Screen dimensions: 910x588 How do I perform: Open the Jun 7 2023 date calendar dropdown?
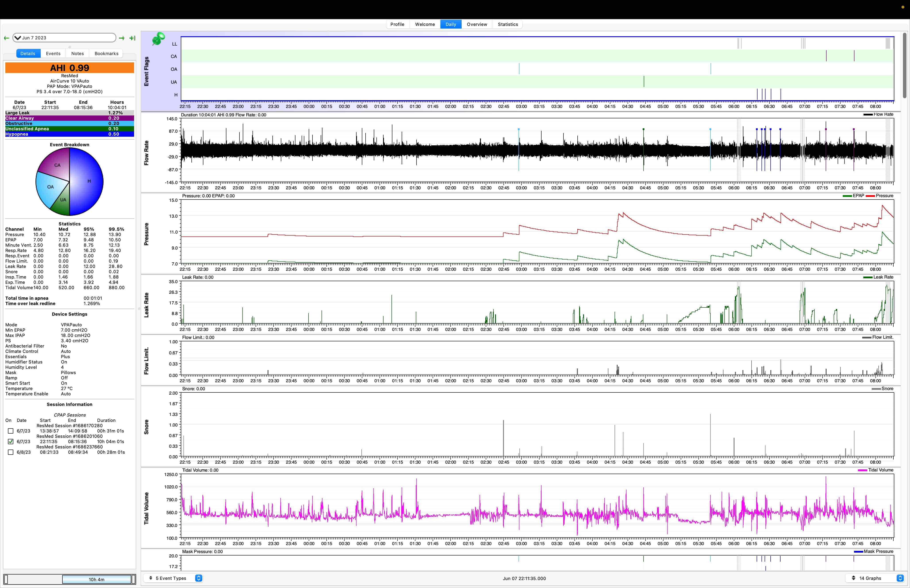pos(64,38)
